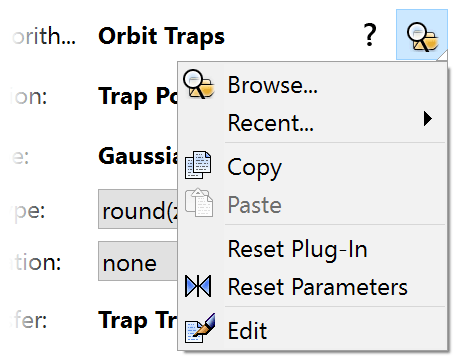The width and height of the screenshot is (456, 361).
Task: Open the none dropdown field
Action: 138,261
